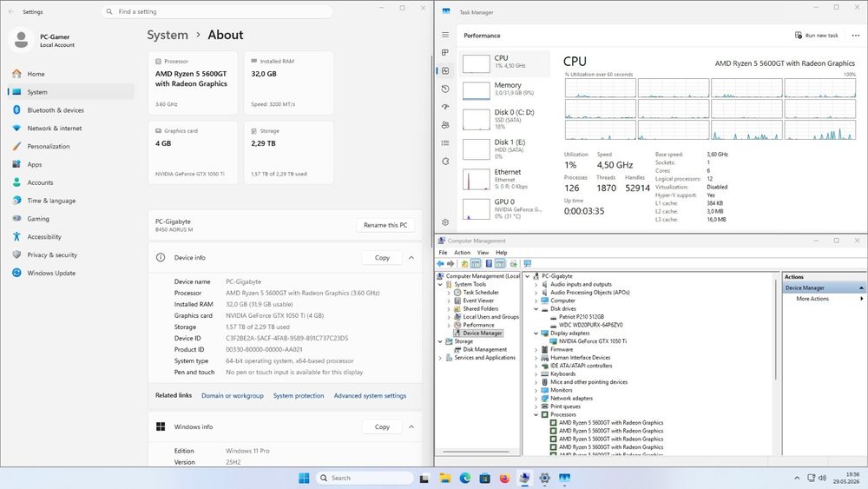Viewport: 868px width, 489px height.
Task: Click the three-dots more options in Task Manager
Action: click(x=856, y=36)
